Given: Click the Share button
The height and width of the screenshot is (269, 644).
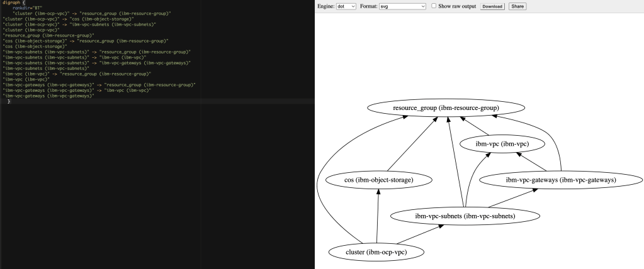Looking at the screenshot, I should 517,6.
